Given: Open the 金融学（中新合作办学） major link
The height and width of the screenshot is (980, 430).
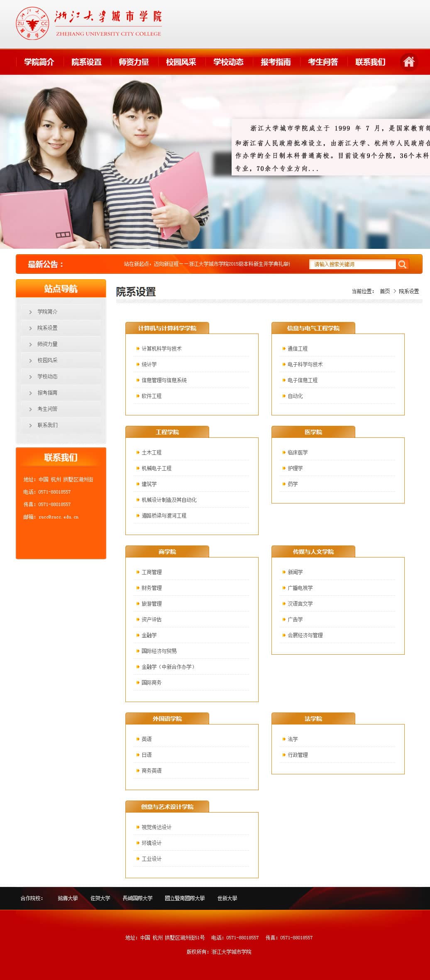Looking at the screenshot, I should (168, 667).
